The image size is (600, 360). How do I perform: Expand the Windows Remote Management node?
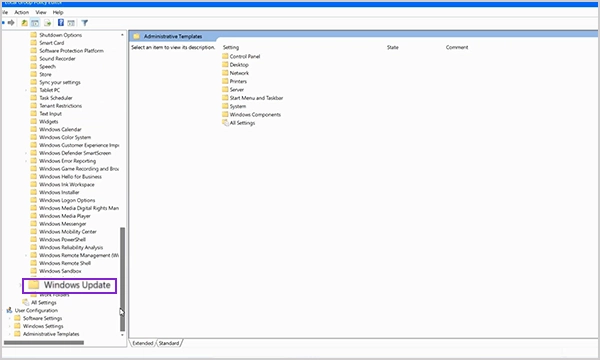pyautogui.click(x=26, y=255)
